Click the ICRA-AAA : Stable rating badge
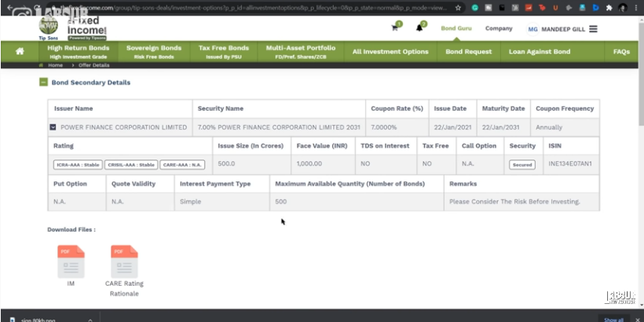 [78, 165]
